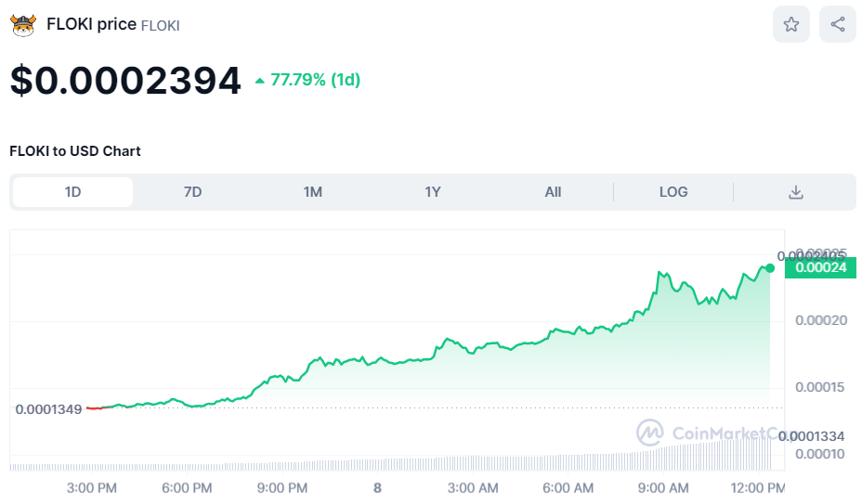Switch chart to 1M range
Viewport: 862px width, 504px height.
(x=312, y=192)
